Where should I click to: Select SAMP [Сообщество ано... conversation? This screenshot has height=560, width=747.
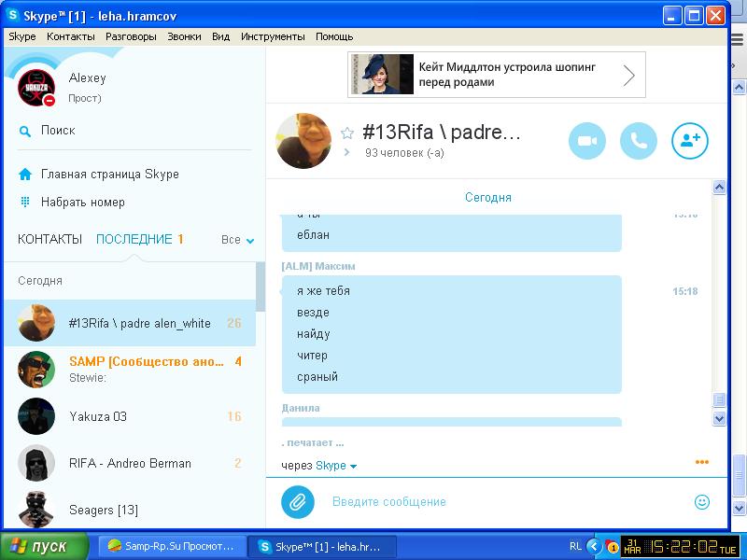(130, 370)
